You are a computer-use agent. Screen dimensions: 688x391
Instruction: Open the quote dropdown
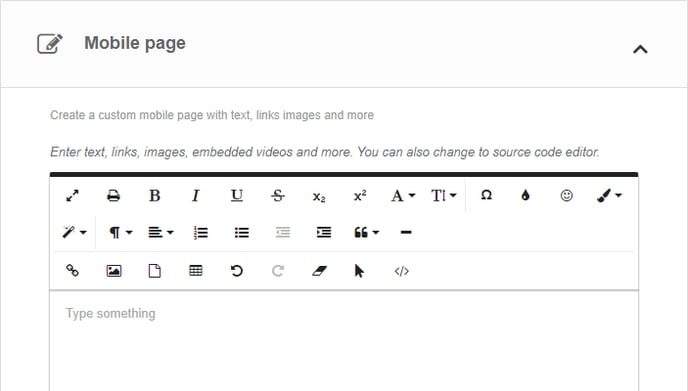click(x=366, y=232)
